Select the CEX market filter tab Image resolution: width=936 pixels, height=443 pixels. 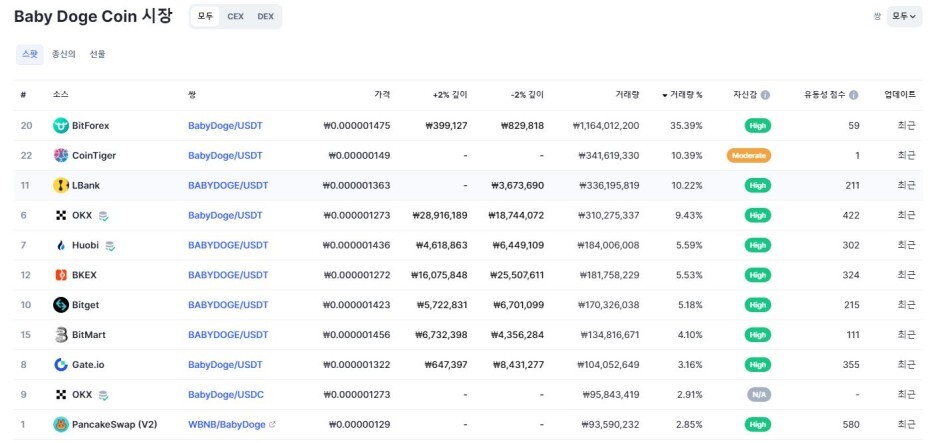235,17
